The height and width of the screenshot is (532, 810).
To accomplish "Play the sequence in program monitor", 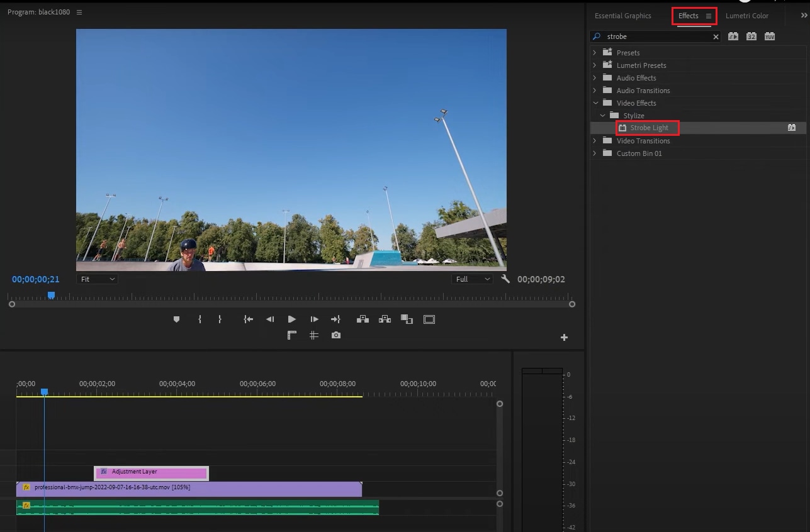I will (291, 319).
